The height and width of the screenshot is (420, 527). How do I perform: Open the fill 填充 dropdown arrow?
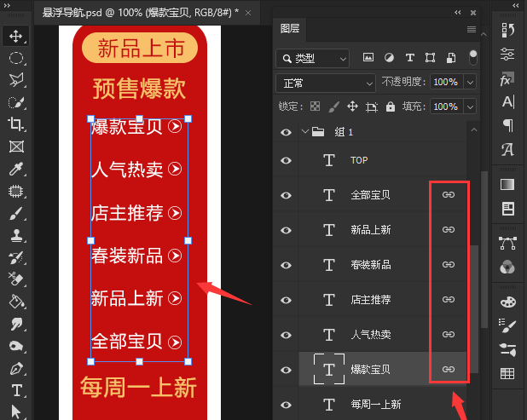tap(470, 107)
